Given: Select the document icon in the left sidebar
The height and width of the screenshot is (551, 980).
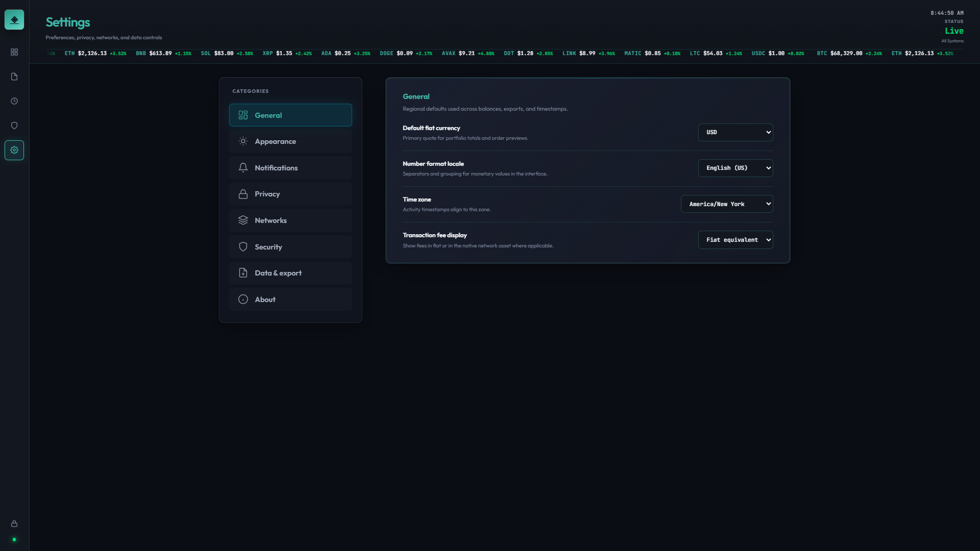Looking at the screenshot, I should [14, 76].
